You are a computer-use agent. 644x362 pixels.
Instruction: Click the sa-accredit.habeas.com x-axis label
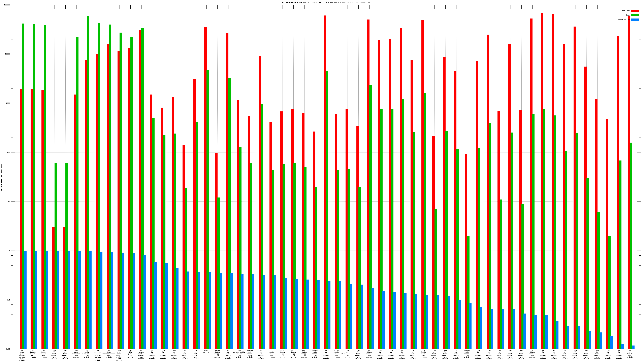click(x=239, y=354)
